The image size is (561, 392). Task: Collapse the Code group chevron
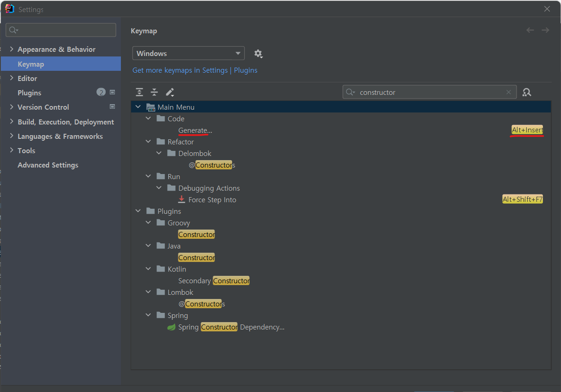click(x=148, y=118)
